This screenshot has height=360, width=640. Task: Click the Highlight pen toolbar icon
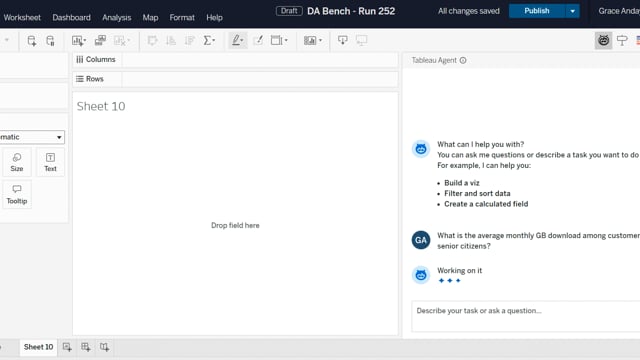[238, 40]
